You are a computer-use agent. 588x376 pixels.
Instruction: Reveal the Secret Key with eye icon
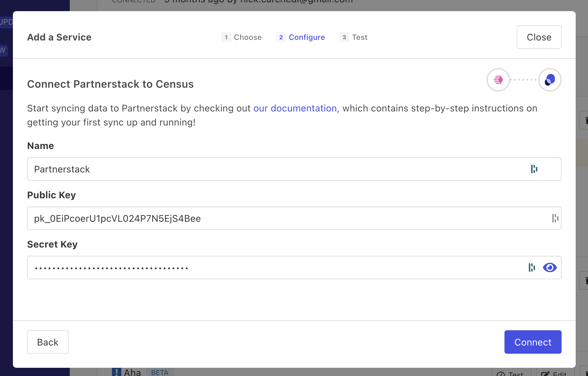click(550, 267)
